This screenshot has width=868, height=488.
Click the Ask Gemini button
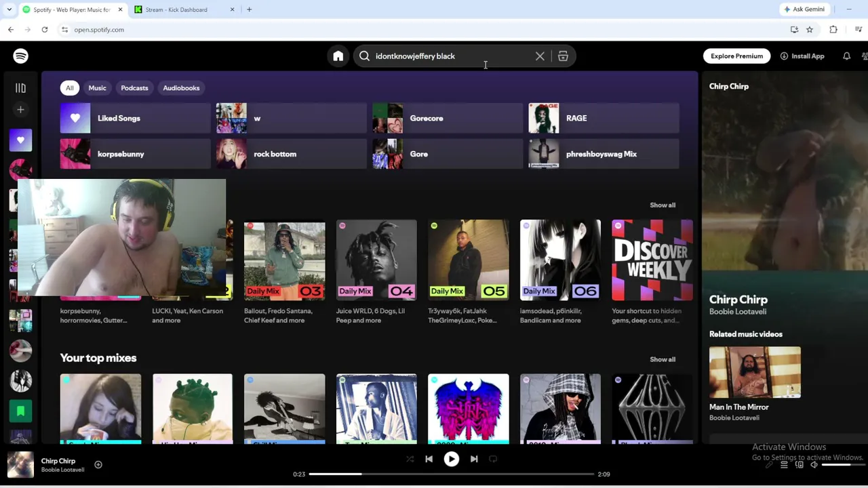point(804,9)
